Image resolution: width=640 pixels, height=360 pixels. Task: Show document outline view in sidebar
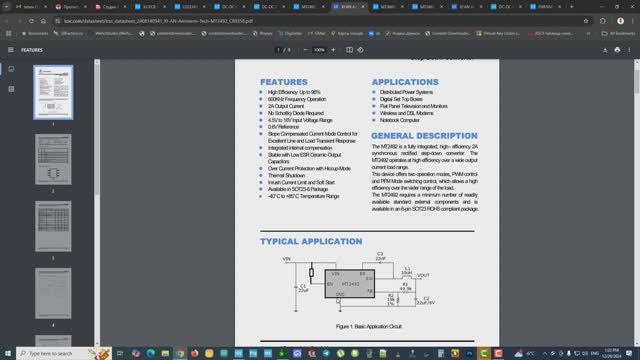point(11,89)
